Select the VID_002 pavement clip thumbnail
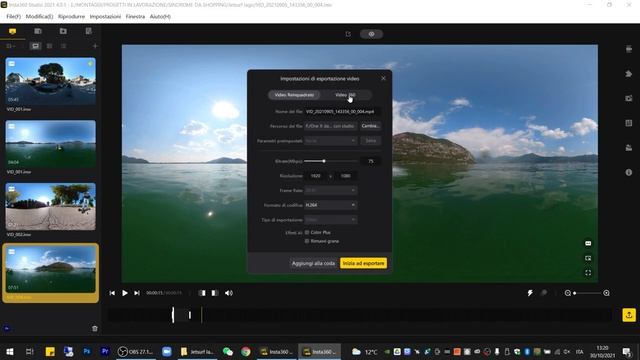The width and height of the screenshot is (640, 360). tap(51, 207)
